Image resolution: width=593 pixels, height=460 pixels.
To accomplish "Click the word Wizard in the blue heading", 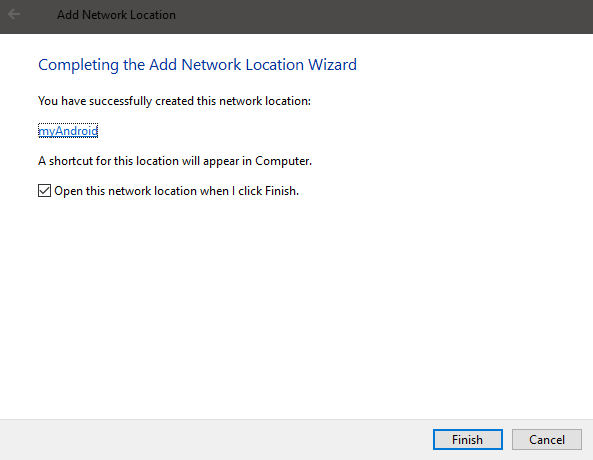I will pyautogui.click(x=332, y=65).
